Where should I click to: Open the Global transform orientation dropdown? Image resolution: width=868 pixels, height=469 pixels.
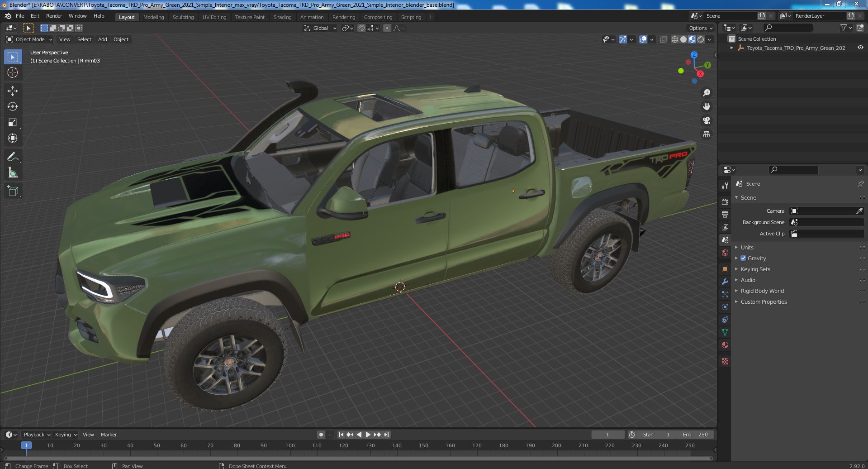(320, 28)
